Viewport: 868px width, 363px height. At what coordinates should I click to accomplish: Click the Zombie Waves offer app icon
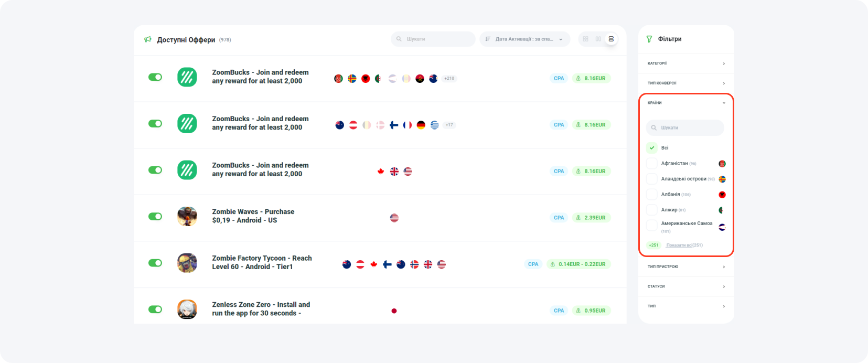point(187,216)
